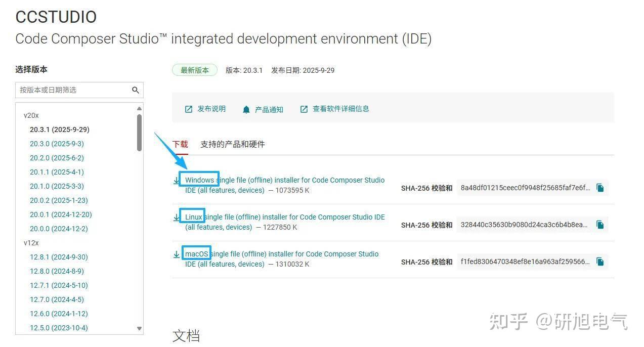Click the download arrow icon beside Linux installer
The width and height of the screenshot is (644, 347).
pyautogui.click(x=177, y=217)
